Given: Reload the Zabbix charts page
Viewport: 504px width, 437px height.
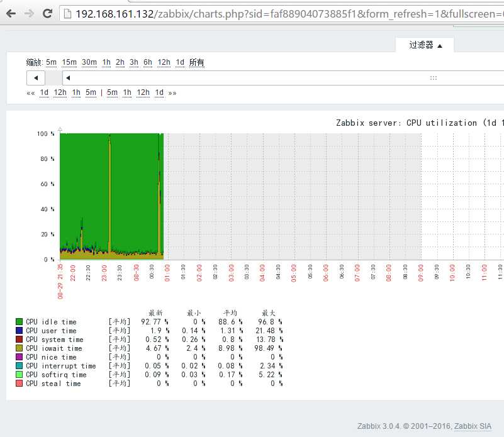Looking at the screenshot, I should [x=48, y=13].
